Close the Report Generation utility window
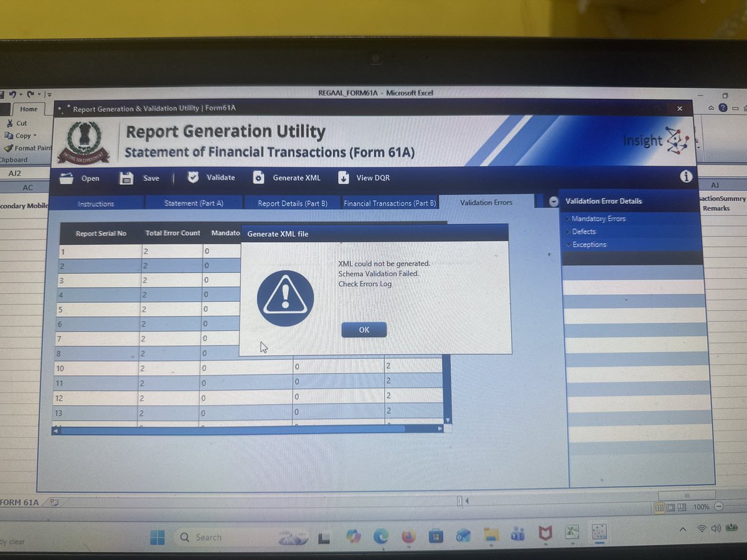Viewport: 747px width, 560px height. [680, 108]
